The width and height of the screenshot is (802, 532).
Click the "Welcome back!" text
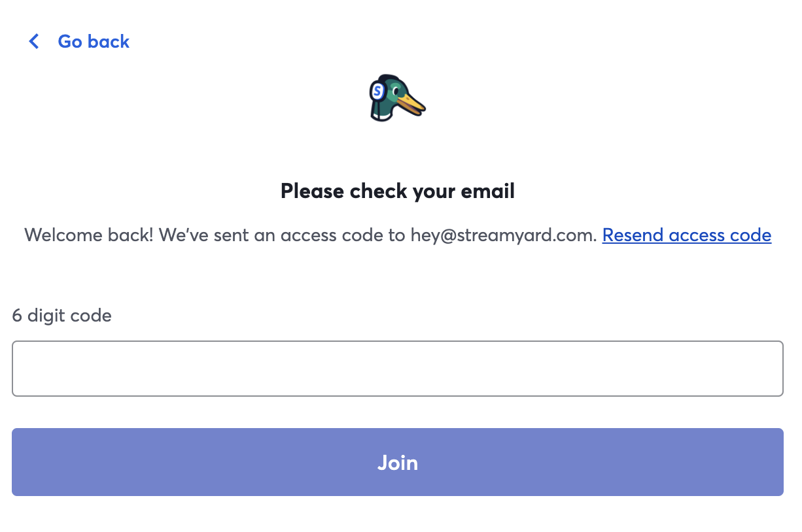pos(89,235)
